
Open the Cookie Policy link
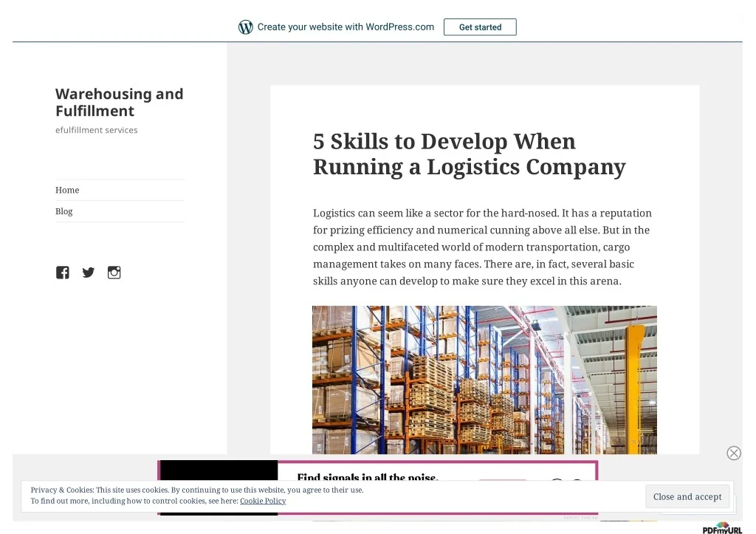(262, 501)
